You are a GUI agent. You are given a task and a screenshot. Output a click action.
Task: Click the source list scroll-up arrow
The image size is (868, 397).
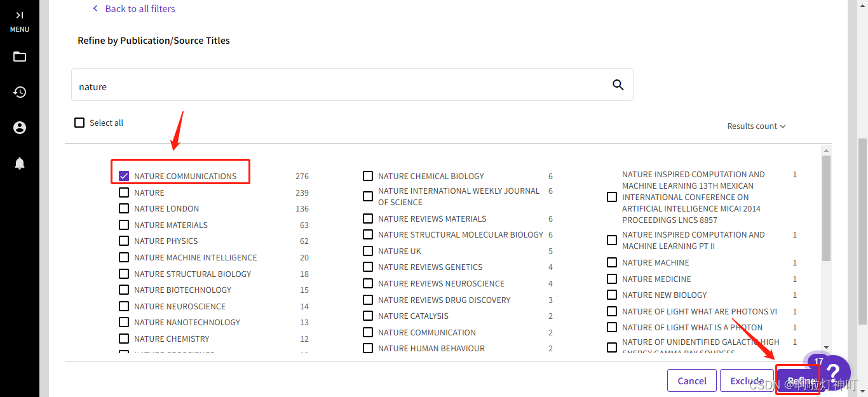826,151
